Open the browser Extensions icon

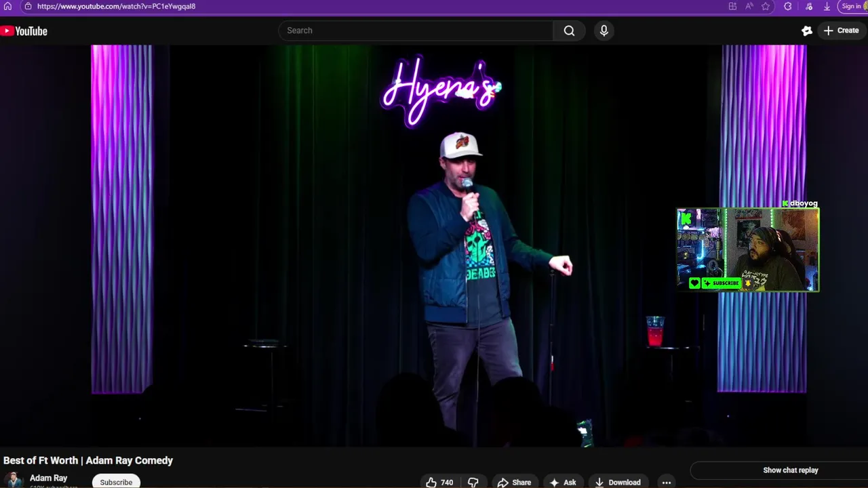point(787,6)
